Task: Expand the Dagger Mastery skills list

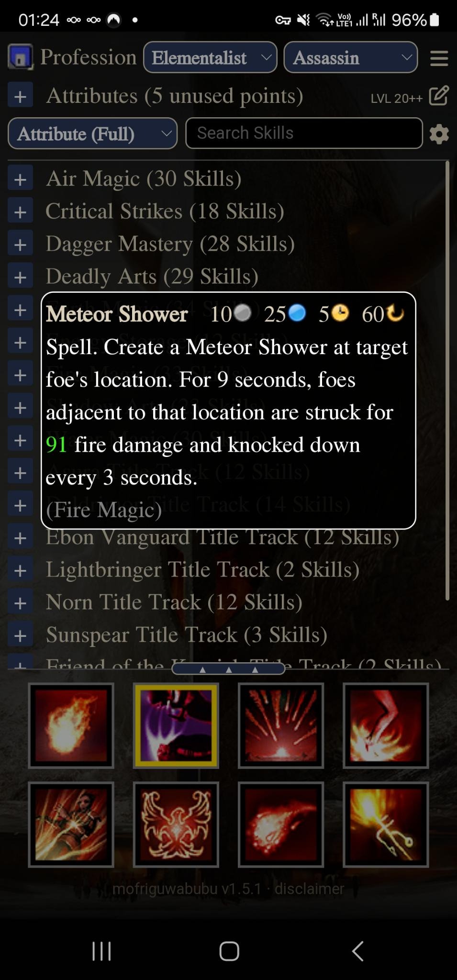Action: click(x=20, y=245)
